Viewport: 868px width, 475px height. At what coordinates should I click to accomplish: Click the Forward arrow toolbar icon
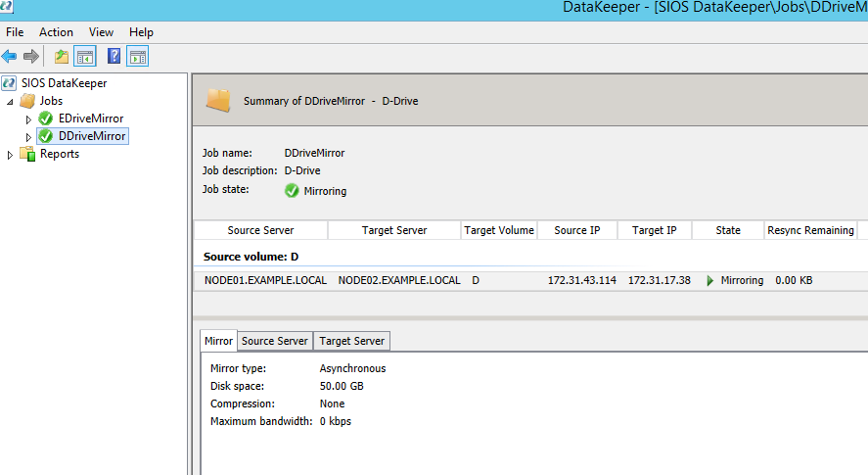pos(31,56)
